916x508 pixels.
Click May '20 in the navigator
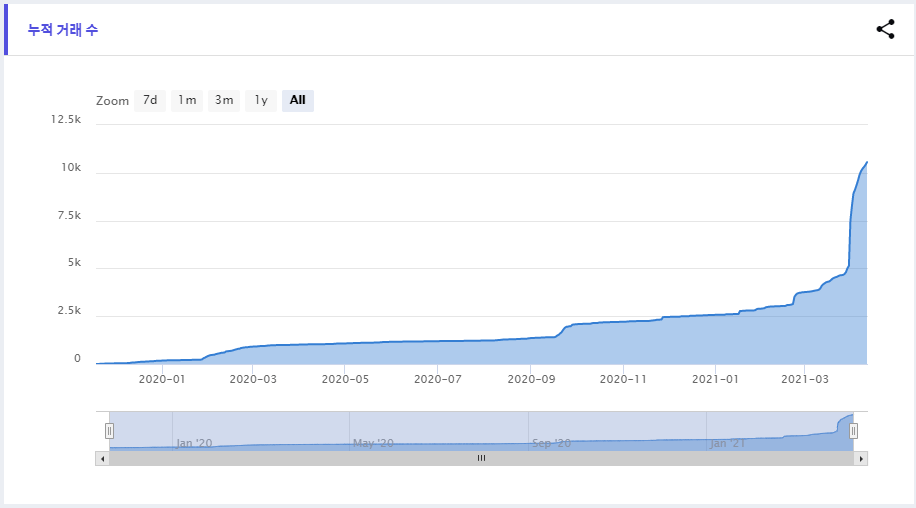click(373, 443)
